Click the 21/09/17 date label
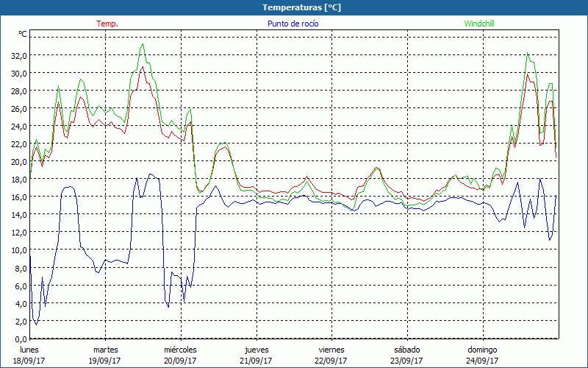The height and width of the screenshot is (368, 588). tap(256, 361)
